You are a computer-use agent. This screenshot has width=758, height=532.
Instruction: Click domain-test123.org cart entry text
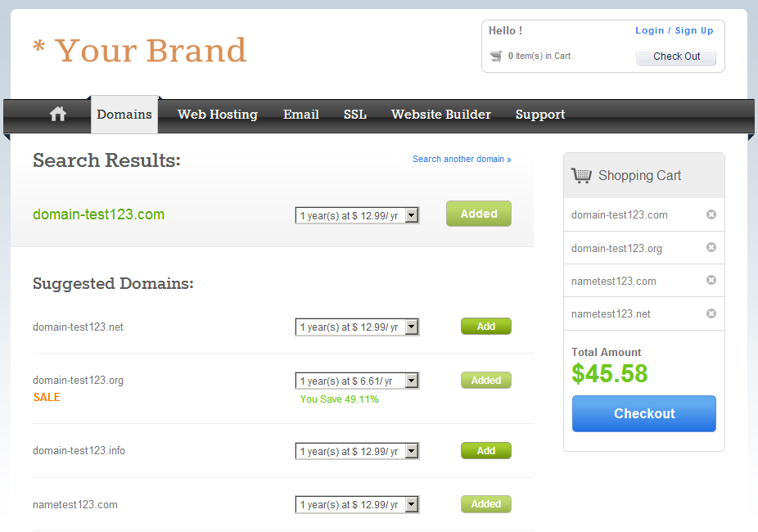pos(616,248)
